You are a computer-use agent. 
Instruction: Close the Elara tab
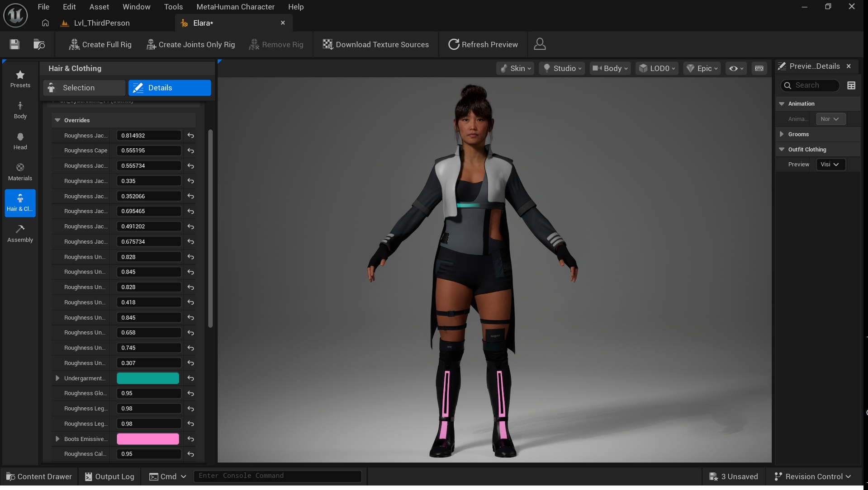[x=283, y=23]
